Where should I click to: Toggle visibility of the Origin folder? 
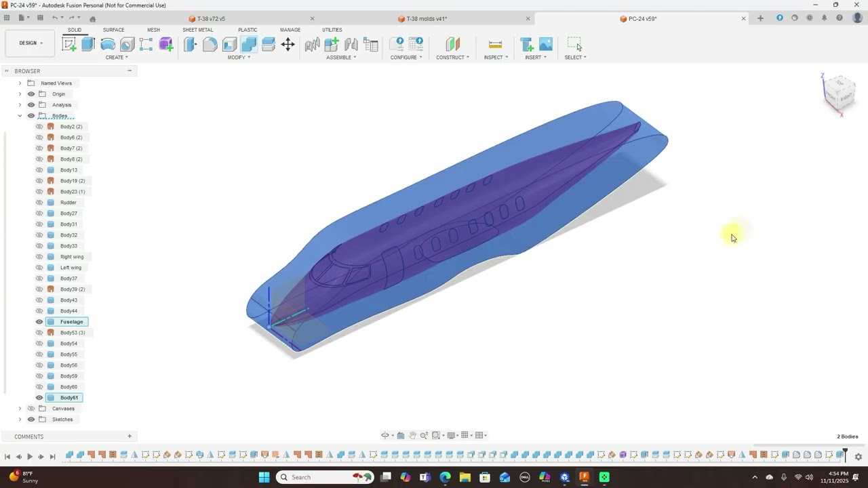click(31, 94)
